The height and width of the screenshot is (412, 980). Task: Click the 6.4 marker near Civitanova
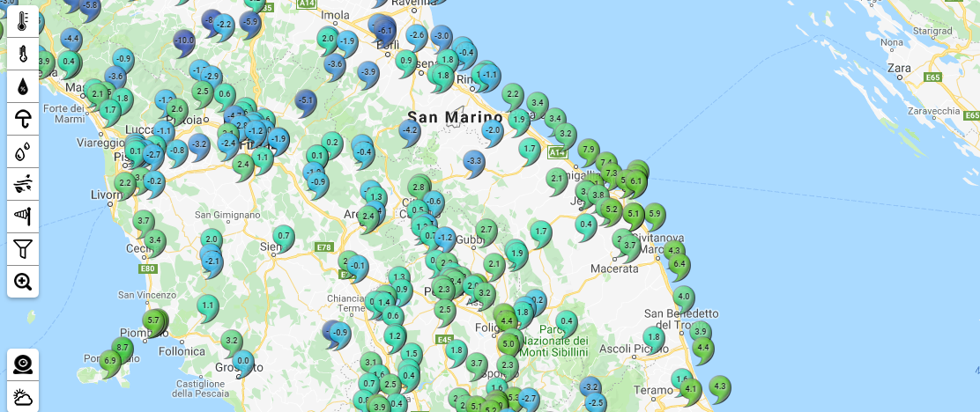click(x=678, y=263)
